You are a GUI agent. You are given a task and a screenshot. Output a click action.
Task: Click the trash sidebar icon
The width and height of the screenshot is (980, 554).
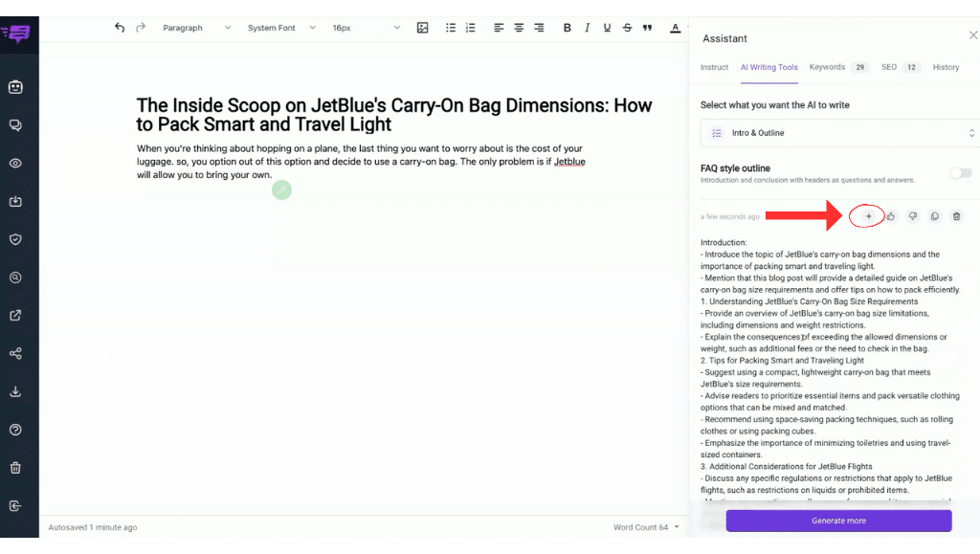pyautogui.click(x=15, y=468)
